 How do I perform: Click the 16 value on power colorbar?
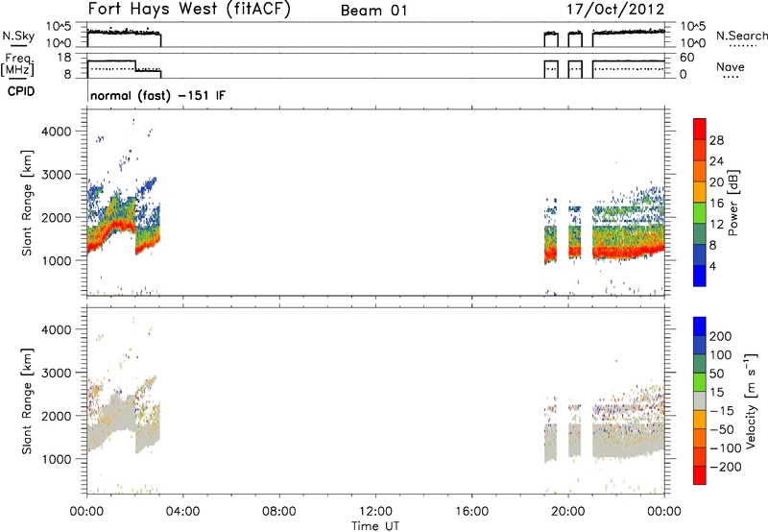click(x=716, y=204)
